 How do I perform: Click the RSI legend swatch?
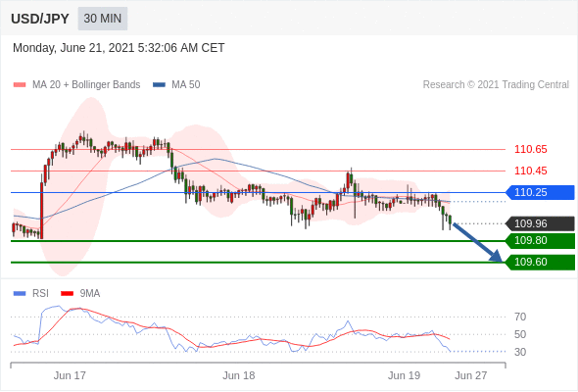20,294
